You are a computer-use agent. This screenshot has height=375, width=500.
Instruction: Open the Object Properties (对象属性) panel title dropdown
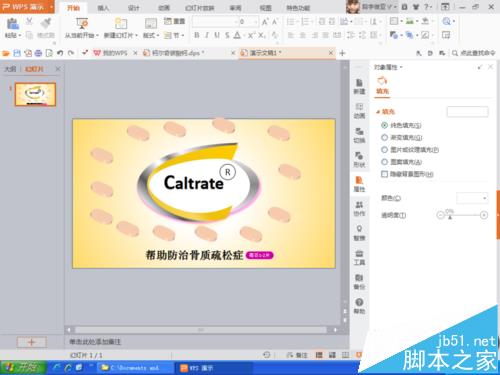point(401,67)
